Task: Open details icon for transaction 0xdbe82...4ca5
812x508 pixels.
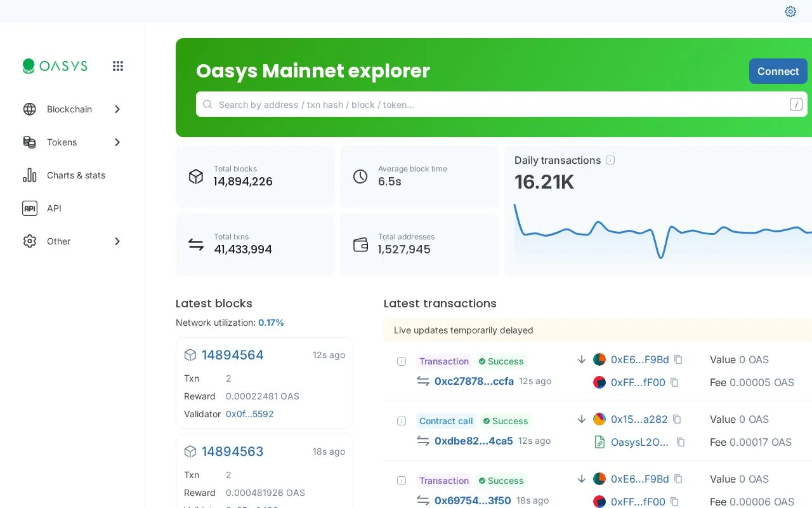Action: pyautogui.click(x=402, y=421)
